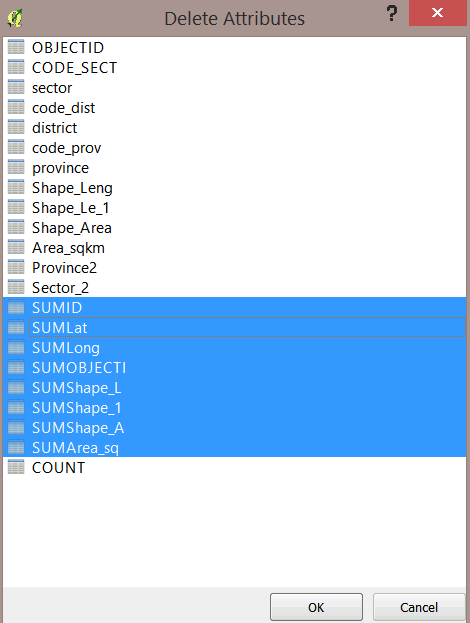The image size is (470, 623).
Task: Close the Delete Attributes dialog
Action: [x=437, y=13]
